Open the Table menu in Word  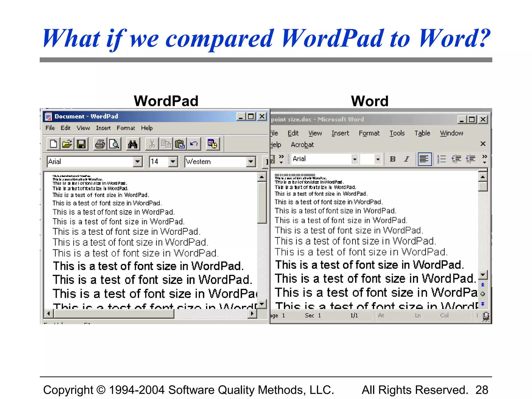422,133
